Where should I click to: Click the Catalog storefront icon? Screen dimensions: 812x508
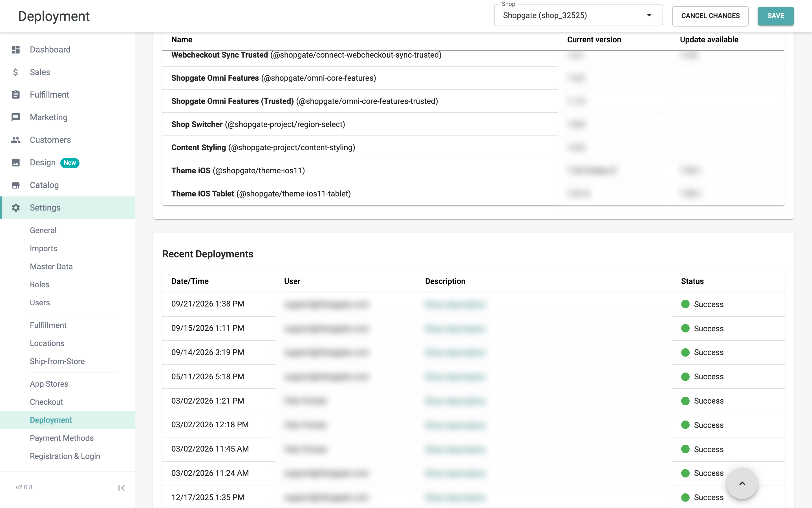pyautogui.click(x=16, y=185)
